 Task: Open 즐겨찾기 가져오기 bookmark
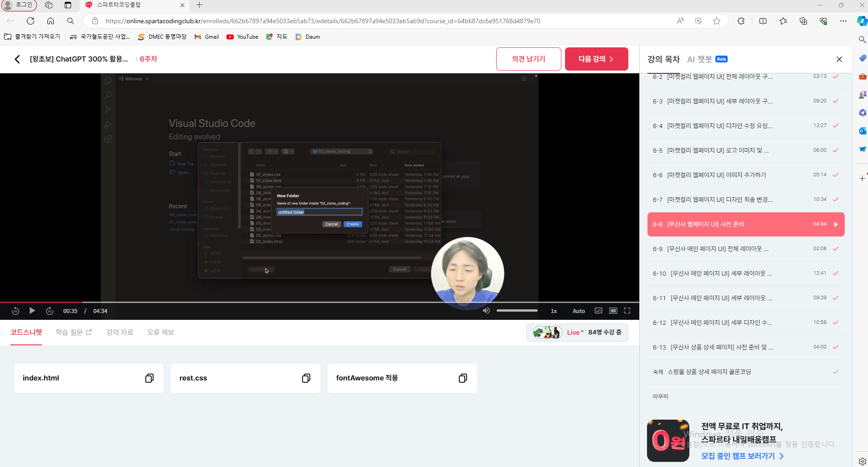pyautogui.click(x=32, y=37)
